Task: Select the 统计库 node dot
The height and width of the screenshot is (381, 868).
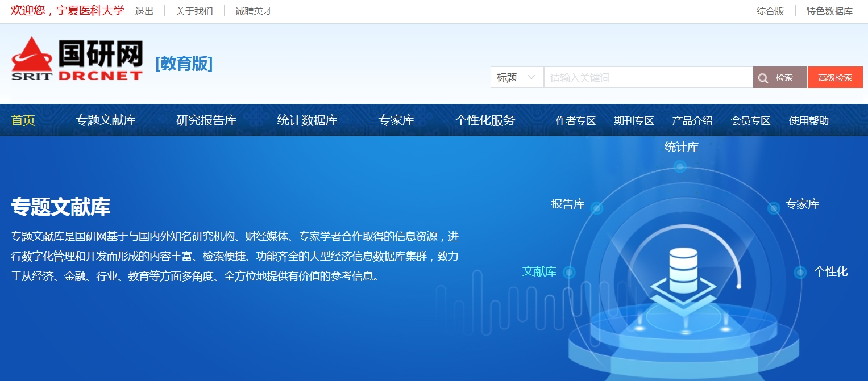Action: (x=680, y=166)
